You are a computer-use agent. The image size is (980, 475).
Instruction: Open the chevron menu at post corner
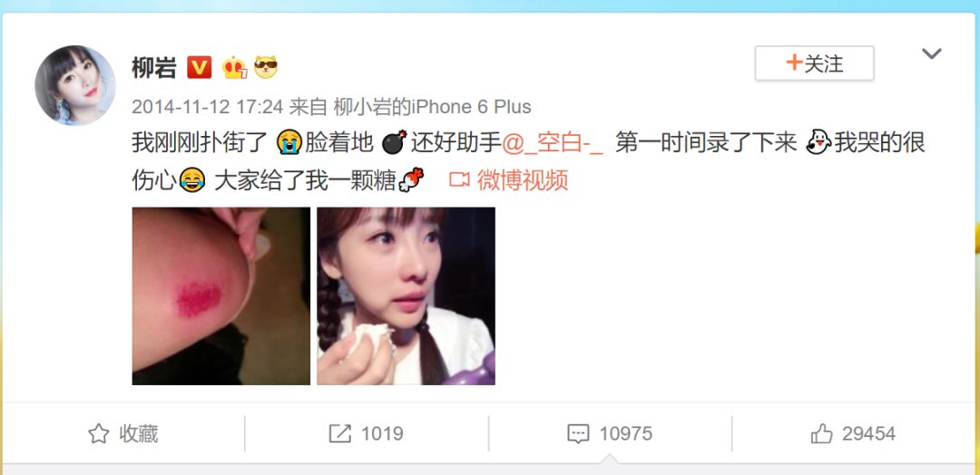coord(931,53)
